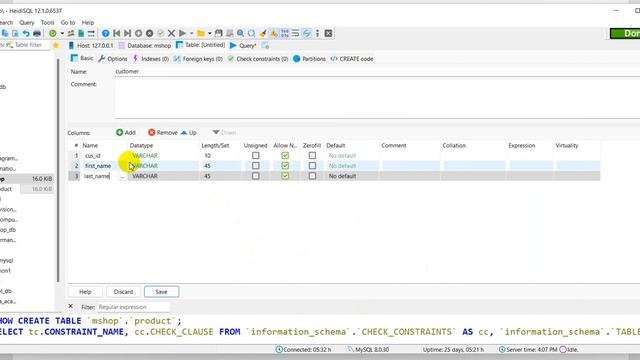640x360 pixels.
Task: Toggle the wrap long lines icon
Action: (x=296, y=33)
